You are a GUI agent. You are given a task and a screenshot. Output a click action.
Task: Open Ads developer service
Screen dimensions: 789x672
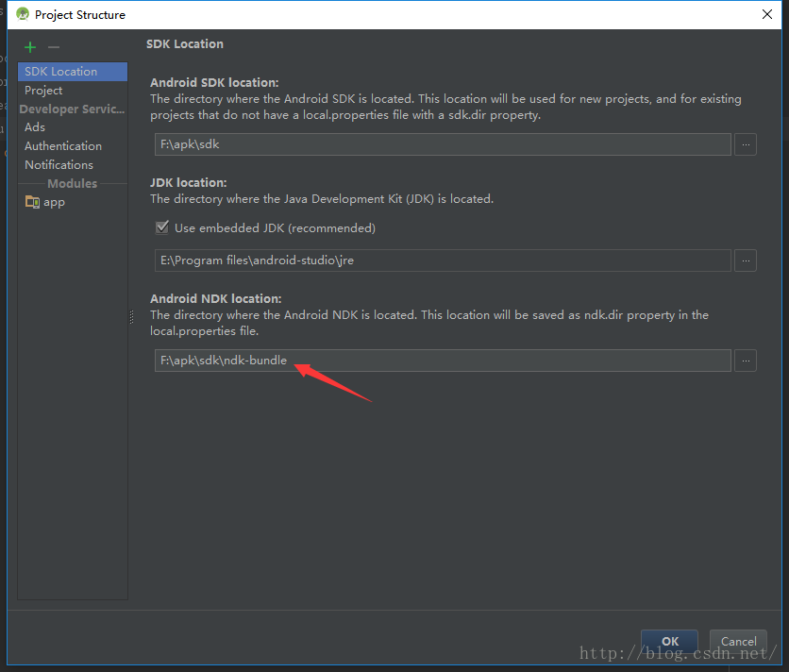[73, 127]
